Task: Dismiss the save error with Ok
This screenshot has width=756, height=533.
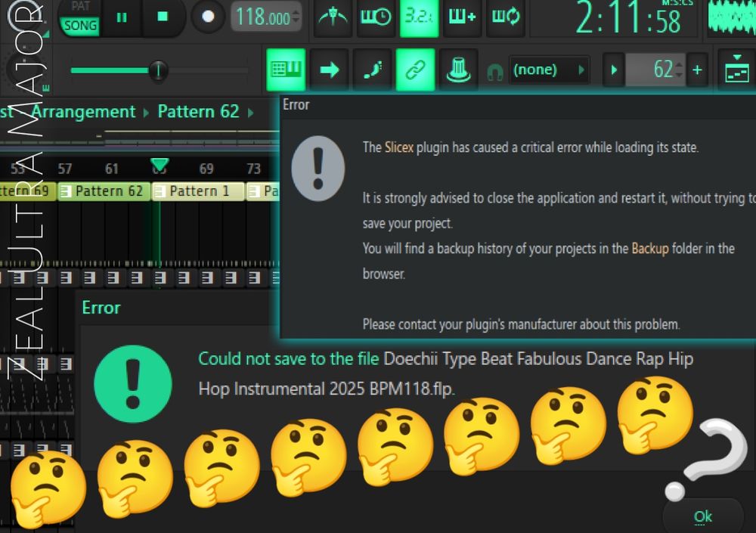Action: pyautogui.click(x=702, y=516)
